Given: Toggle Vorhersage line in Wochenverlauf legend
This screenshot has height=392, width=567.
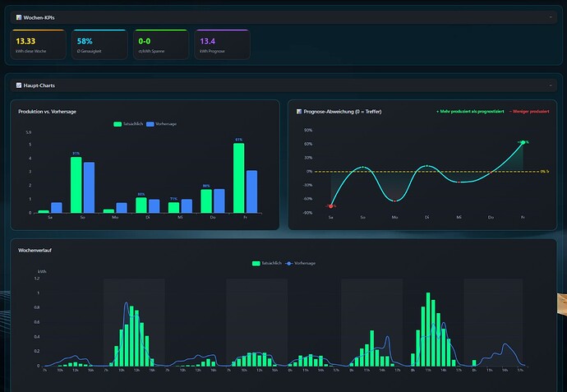Looking at the screenshot, I should [301, 263].
